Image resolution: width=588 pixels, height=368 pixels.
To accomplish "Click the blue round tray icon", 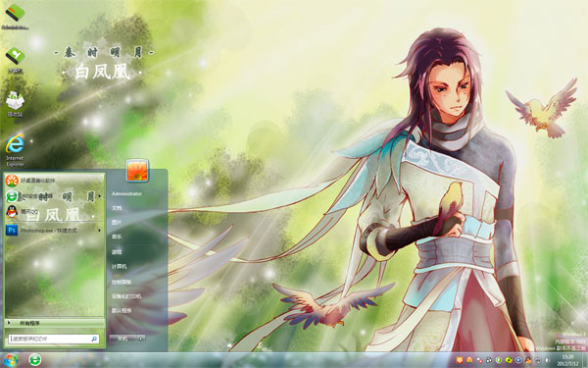I will coord(518,360).
